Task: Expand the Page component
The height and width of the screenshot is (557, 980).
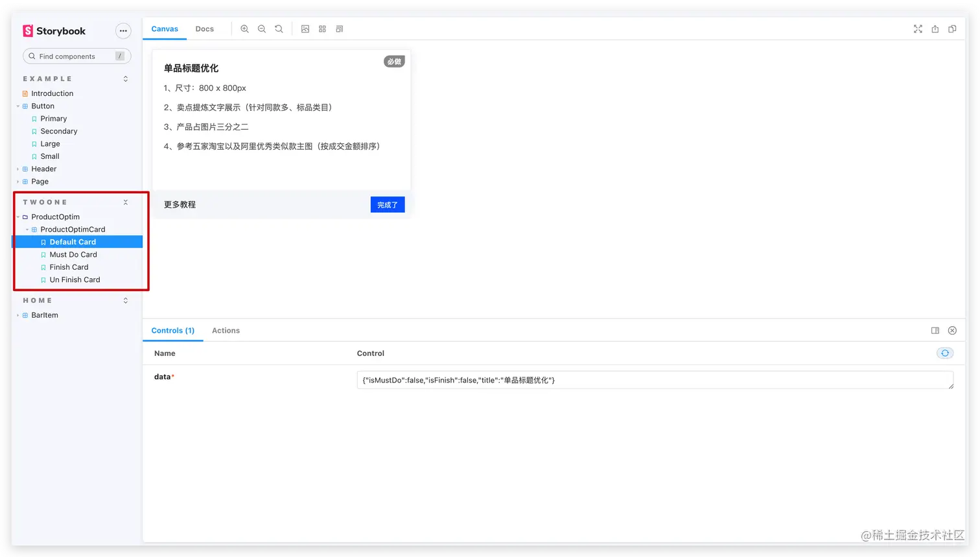Action: [x=40, y=182]
